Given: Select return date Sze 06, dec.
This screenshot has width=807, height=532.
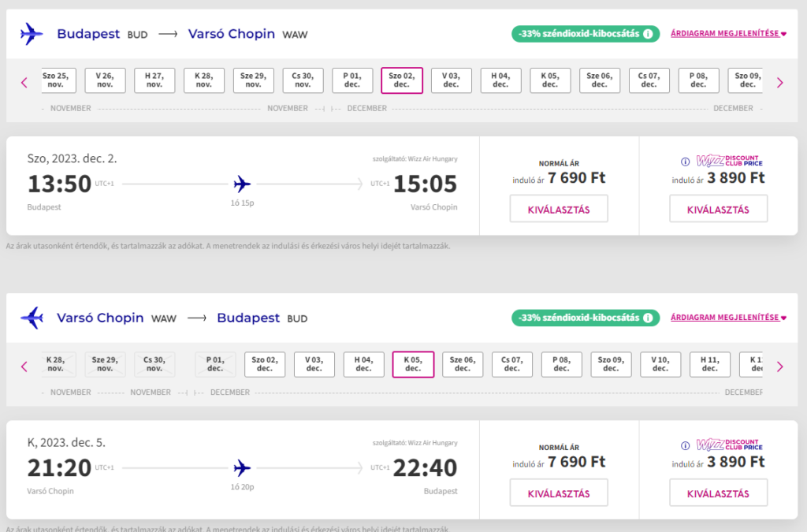Looking at the screenshot, I should click(463, 364).
